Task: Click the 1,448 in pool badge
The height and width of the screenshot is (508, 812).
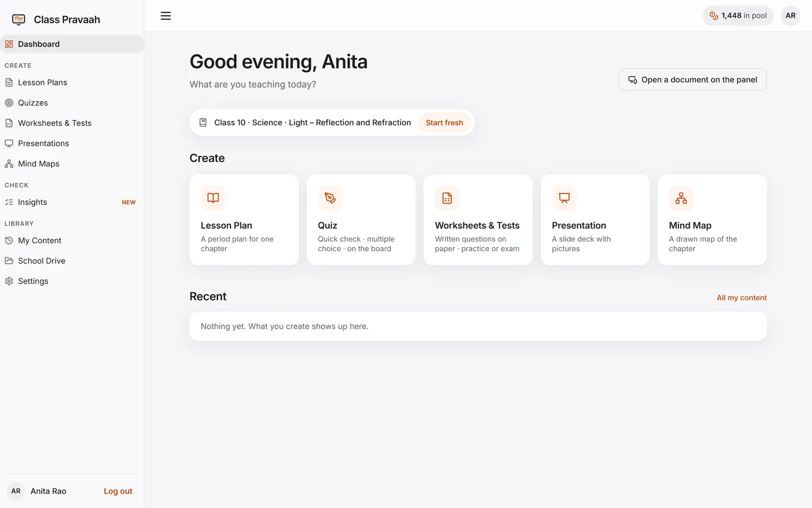Action: pos(738,16)
